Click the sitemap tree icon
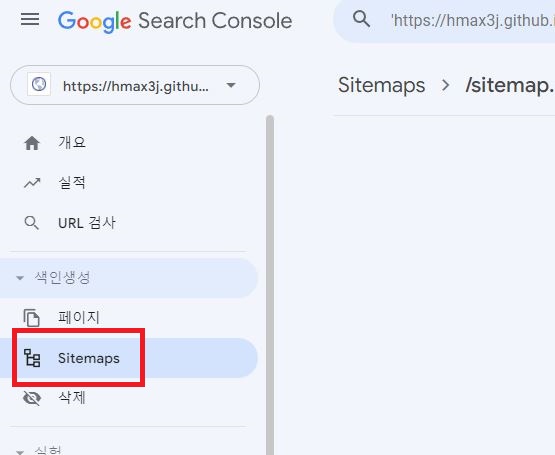Viewport: 555px width, 455px height. [x=32, y=358]
